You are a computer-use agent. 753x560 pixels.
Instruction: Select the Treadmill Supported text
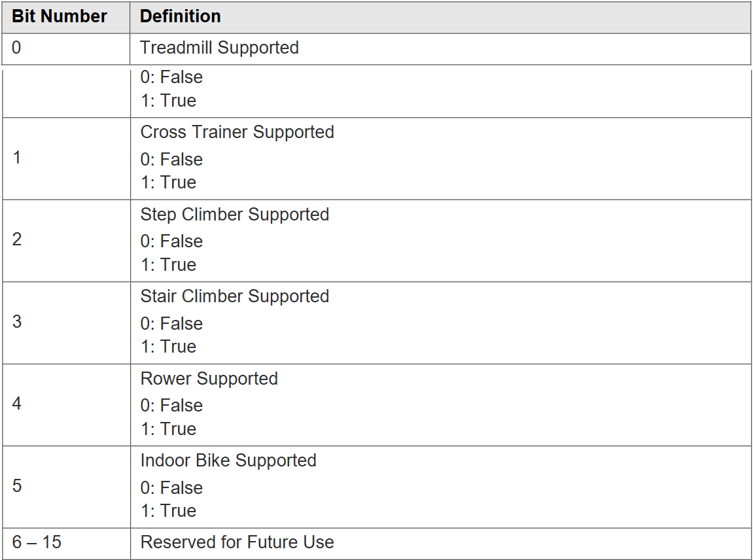219,48
